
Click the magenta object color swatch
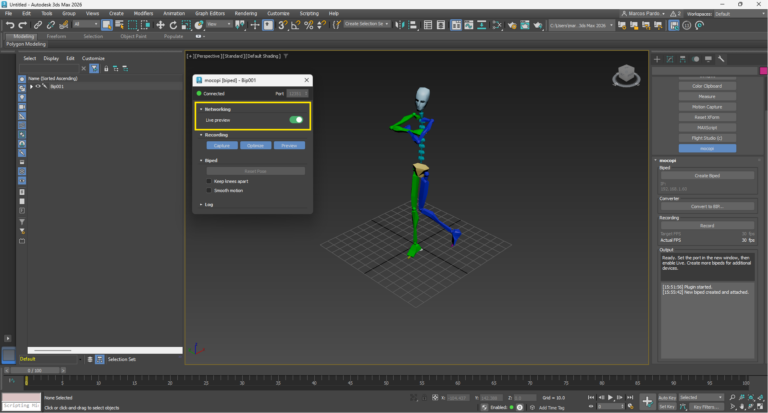[x=763, y=71]
